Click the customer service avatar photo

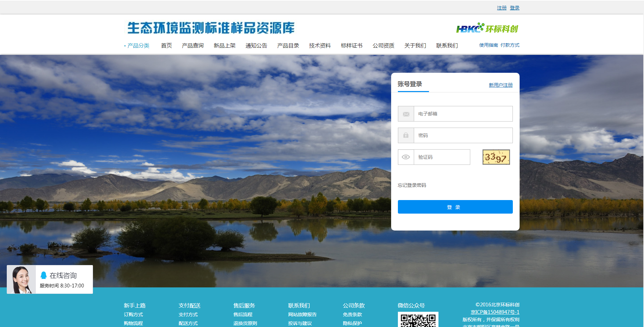tap(21, 280)
